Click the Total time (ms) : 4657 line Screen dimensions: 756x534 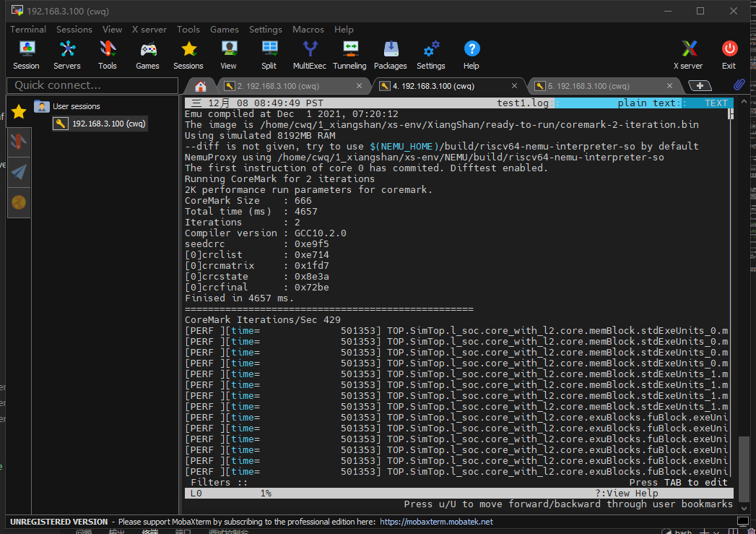pos(251,211)
